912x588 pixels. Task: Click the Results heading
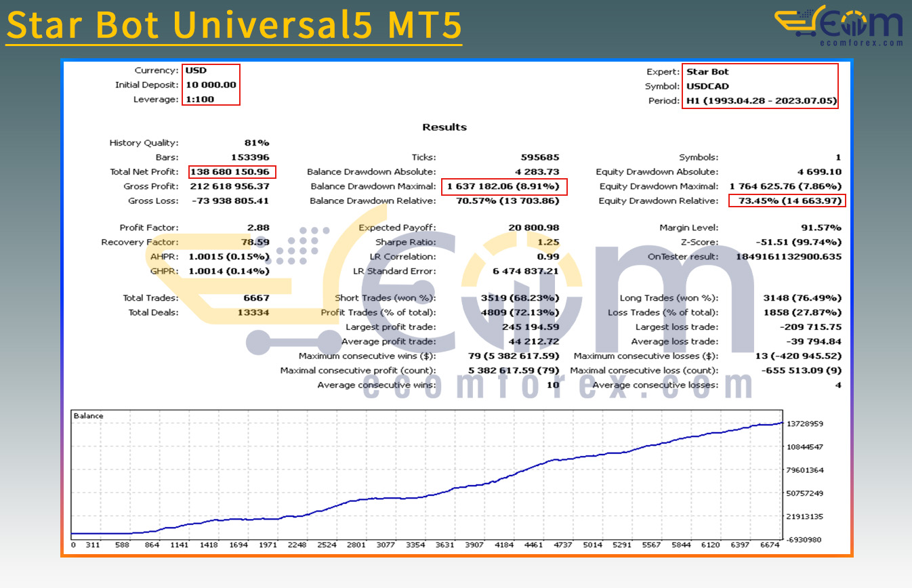[x=444, y=127]
